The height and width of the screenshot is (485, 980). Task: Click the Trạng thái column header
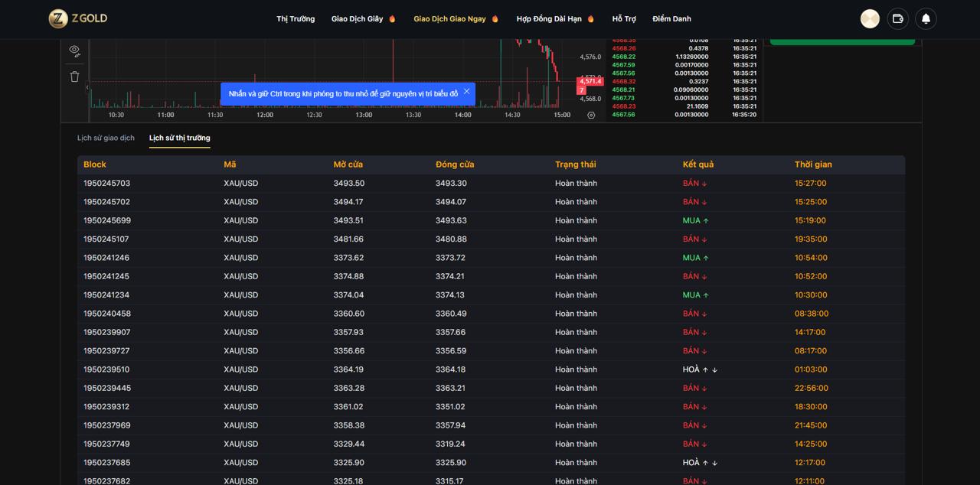tap(576, 164)
